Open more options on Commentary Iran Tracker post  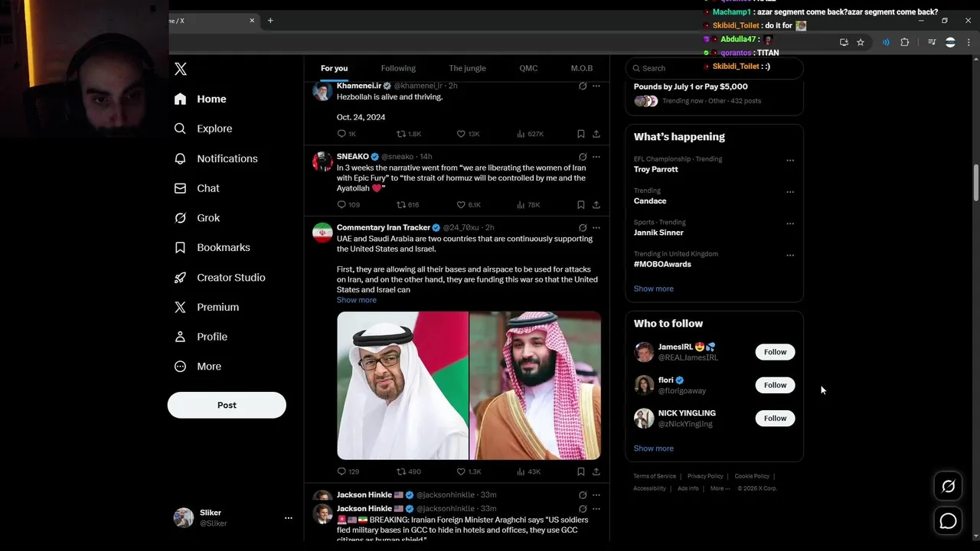(x=596, y=228)
